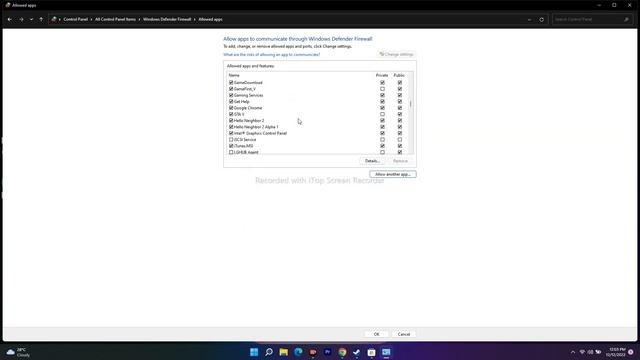Click Allow another app button
Screen dimensions: 640x360
(393, 174)
